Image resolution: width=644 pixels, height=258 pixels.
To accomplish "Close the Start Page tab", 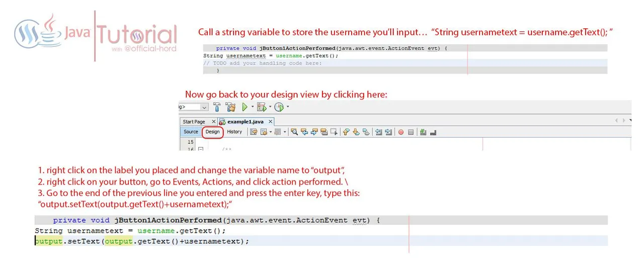I will point(213,121).
